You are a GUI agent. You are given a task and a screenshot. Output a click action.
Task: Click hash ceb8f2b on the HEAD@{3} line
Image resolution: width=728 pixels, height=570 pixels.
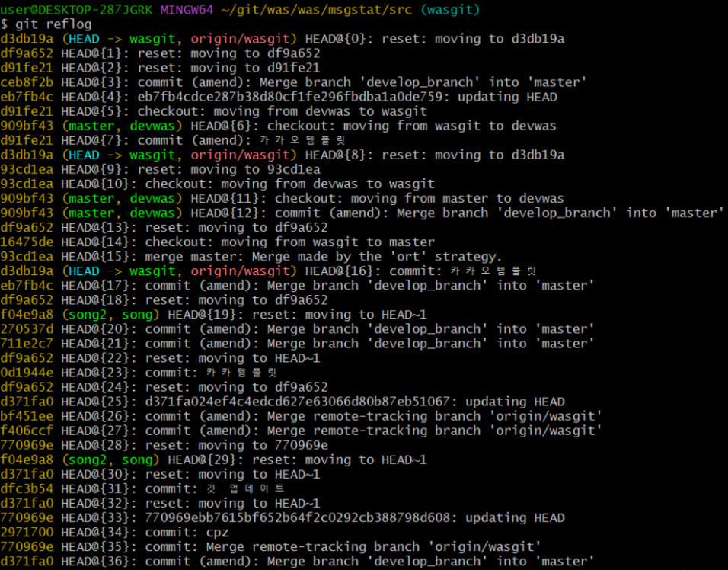click(27, 82)
